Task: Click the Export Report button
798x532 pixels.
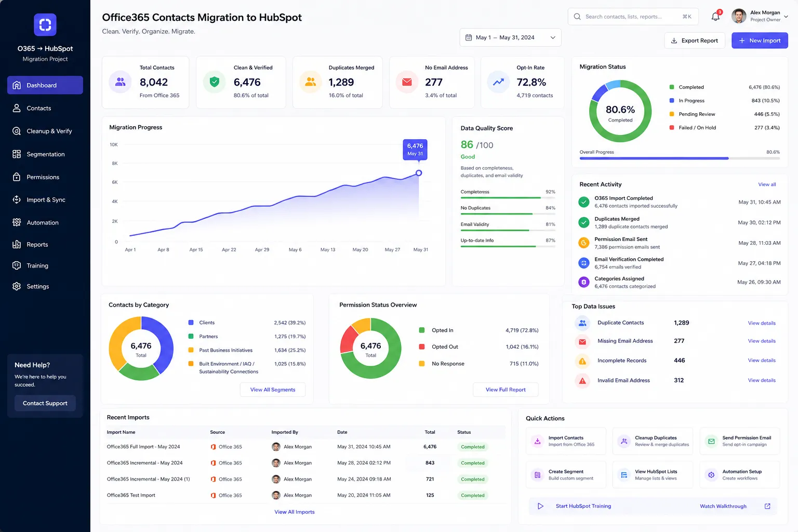Action: (695, 41)
